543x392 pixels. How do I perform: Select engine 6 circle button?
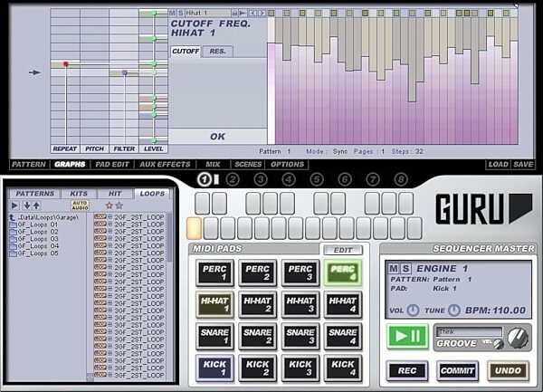[345, 179]
